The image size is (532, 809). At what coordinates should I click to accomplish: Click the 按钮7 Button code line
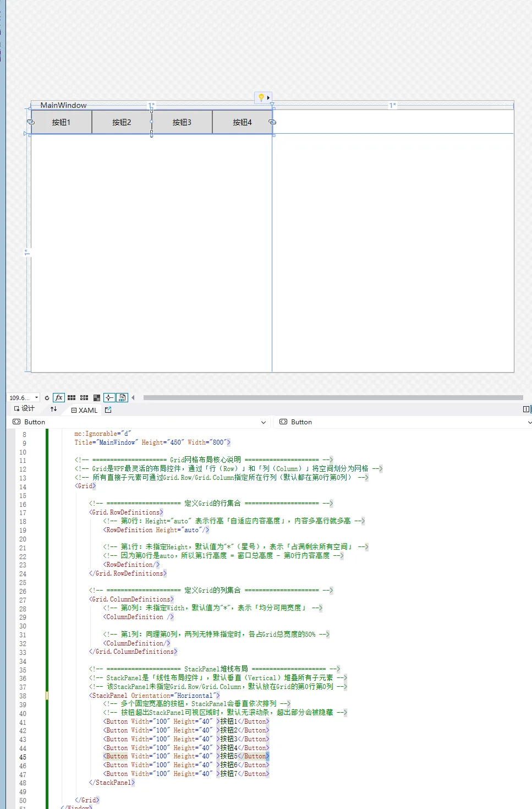pyautogui.click(x=187, y=774)
